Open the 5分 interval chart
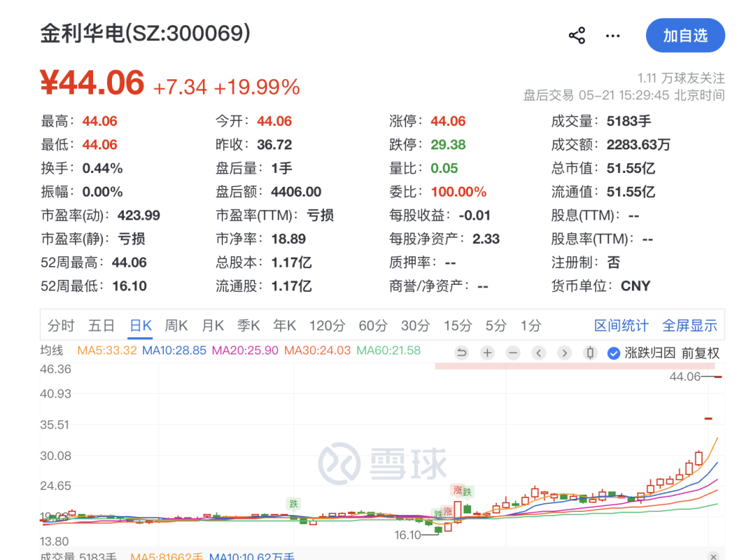The height and width of the screenshot is (560, 751). coord(496,325)
